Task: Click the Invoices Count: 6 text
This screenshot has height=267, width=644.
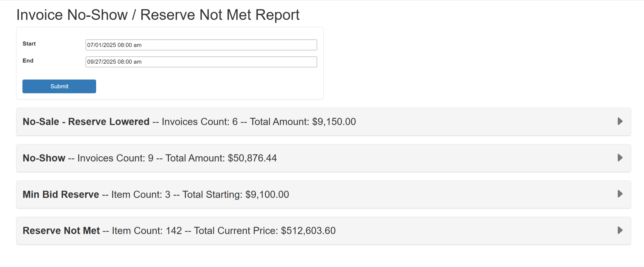Action: click(200, 122)
